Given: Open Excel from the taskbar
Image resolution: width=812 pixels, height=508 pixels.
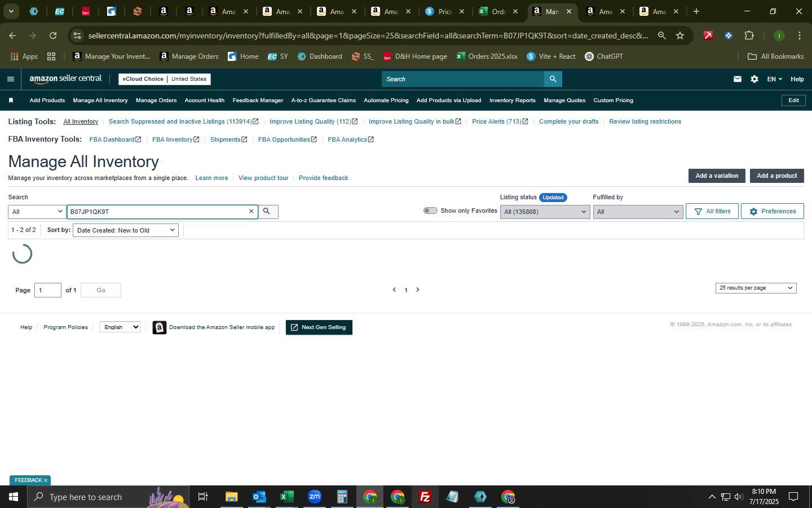Looking at the screenshot, I should (286, 497).
